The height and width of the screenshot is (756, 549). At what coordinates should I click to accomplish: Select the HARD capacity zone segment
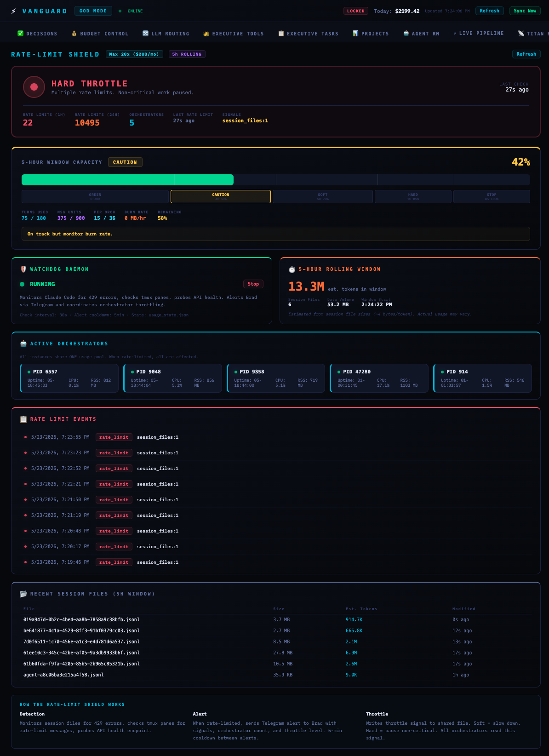coord(413,196)
